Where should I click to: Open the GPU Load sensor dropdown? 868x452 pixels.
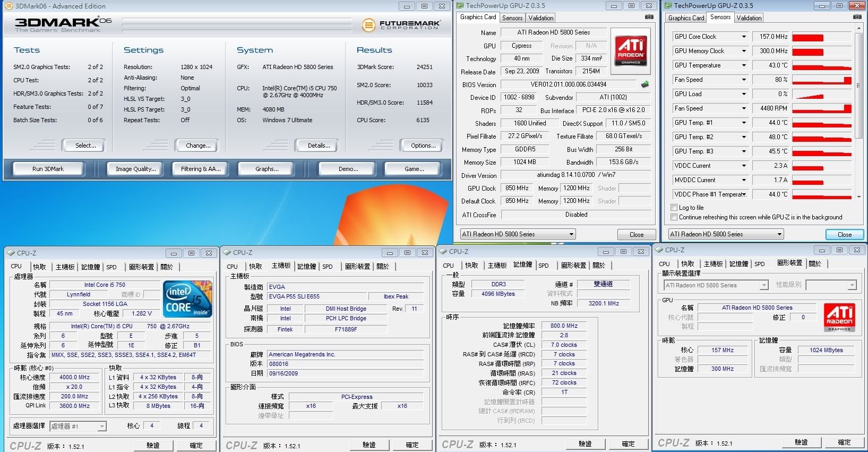pos(744,94)
